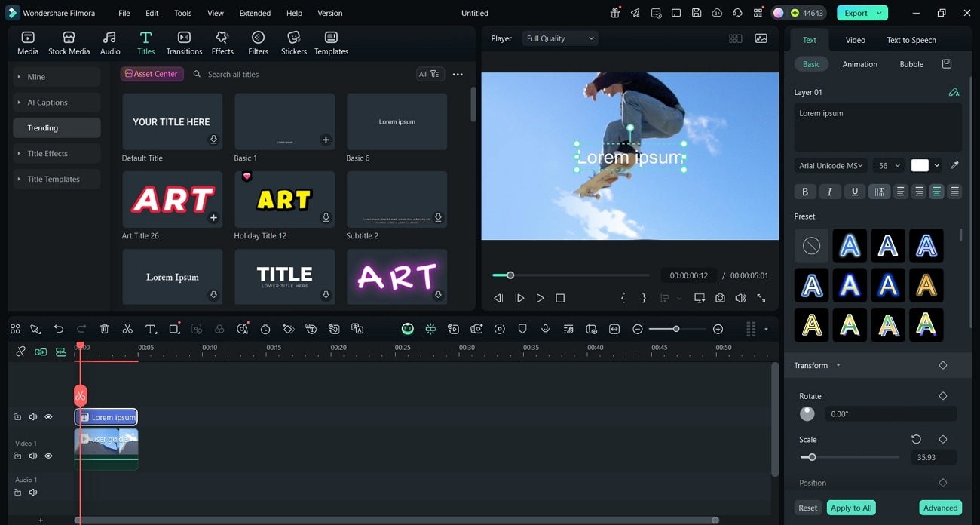Toggle bold formatting for the title text
This screenshot has width=980, height=525.
click(x=804, y=191)
